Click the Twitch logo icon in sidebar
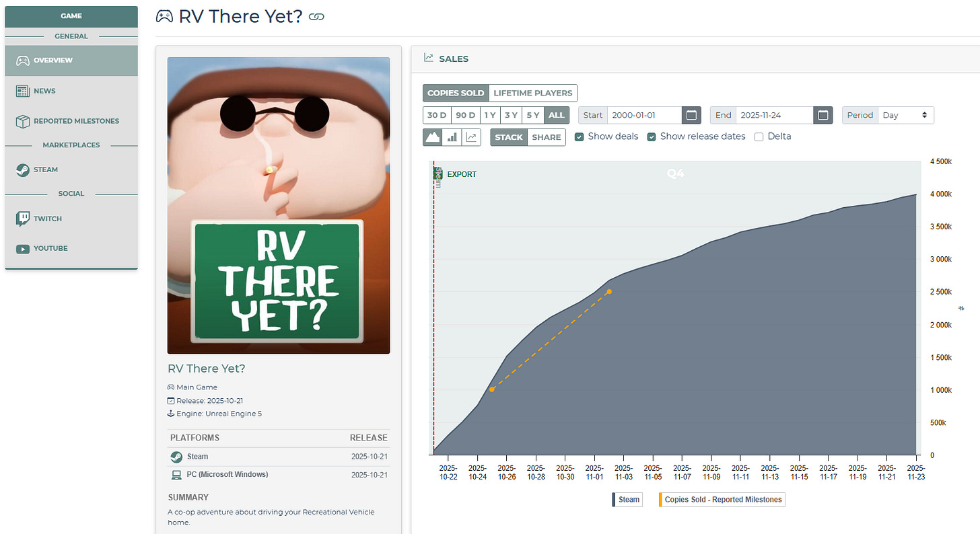Screen dimensions: 980x534 click(23, 219)
